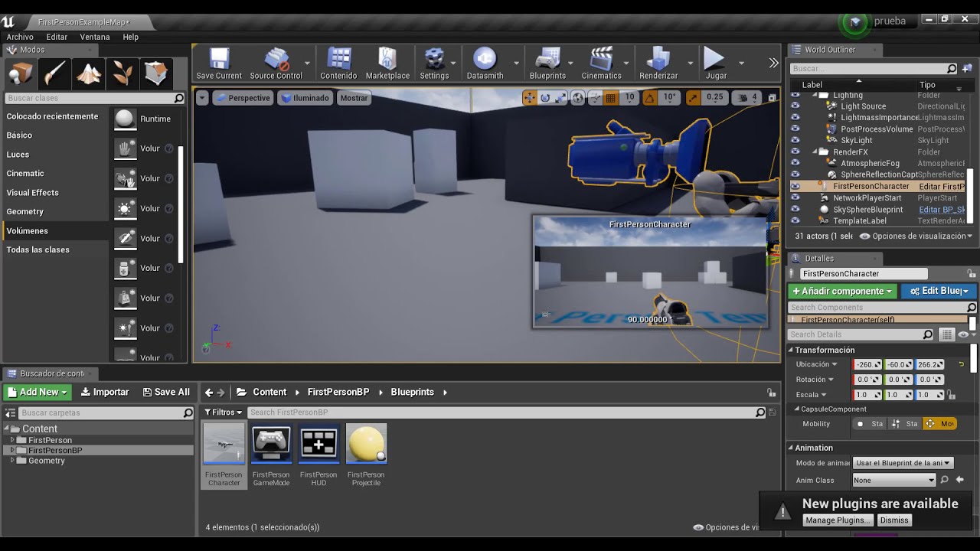
Task: Toggle scale snapping icon in viewport
Action: [x=693, y=98]
